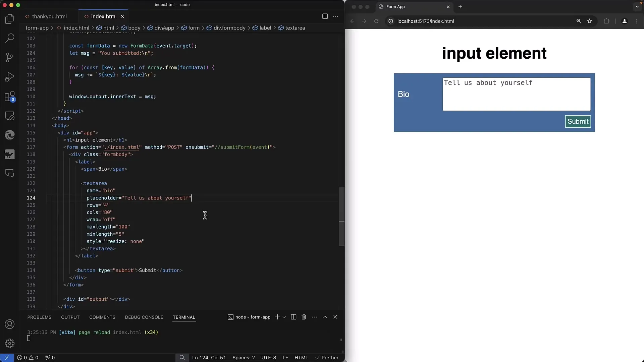Click the Run and Debug icon
This screenshot has height=362, width=644.
click(10, 77)
